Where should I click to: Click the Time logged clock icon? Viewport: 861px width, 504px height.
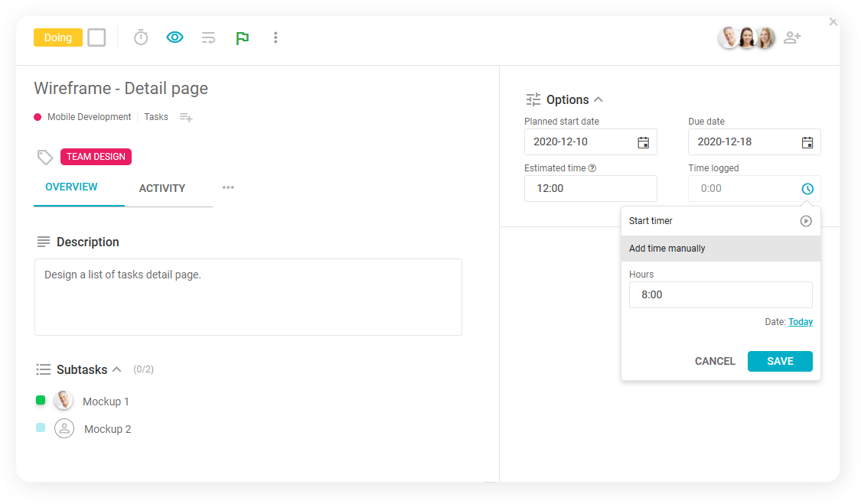807,189
